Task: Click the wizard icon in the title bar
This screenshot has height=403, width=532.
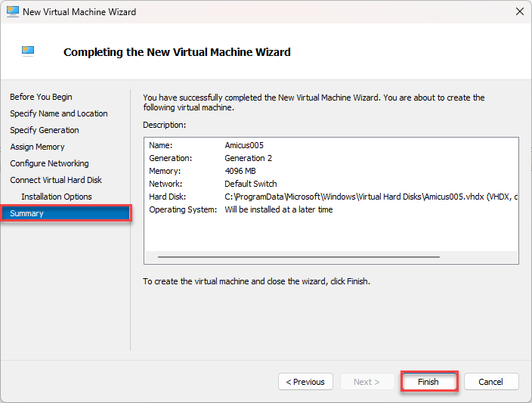Action: click(x=13, y=11)
